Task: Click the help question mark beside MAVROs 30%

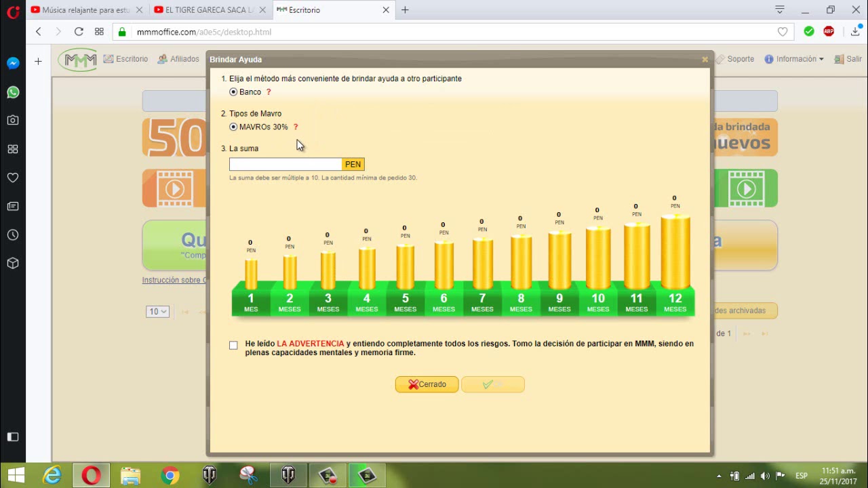Action: [296, 127]
